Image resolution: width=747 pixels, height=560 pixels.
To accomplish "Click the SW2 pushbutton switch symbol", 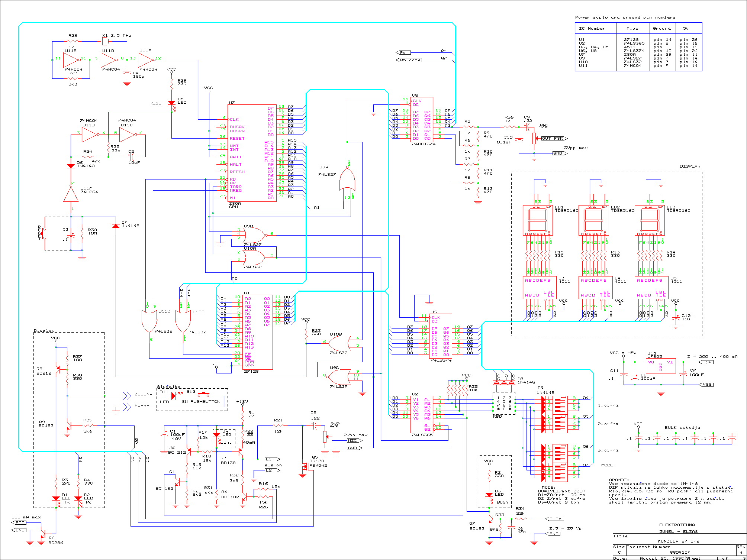I will [203, 394].
